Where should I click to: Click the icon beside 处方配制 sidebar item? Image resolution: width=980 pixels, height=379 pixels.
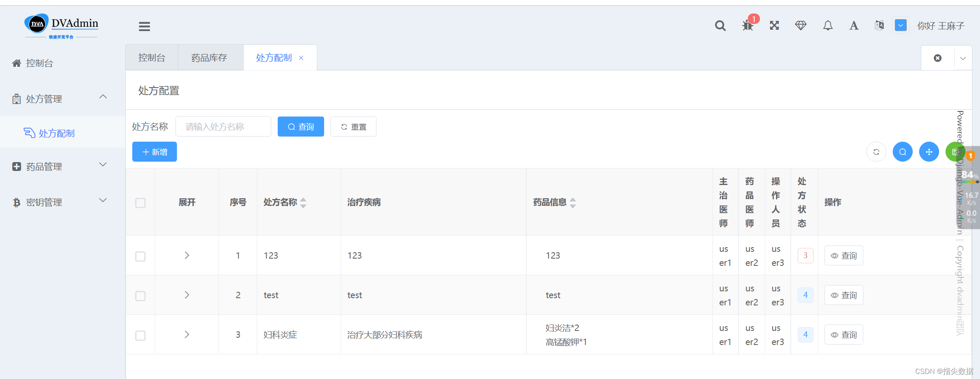(29, 133)
